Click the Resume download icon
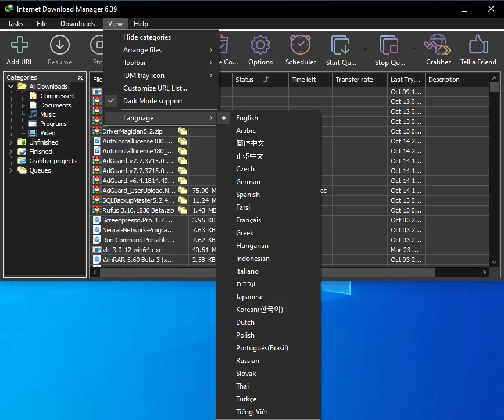504x420 pixels. tap(60, 45)
